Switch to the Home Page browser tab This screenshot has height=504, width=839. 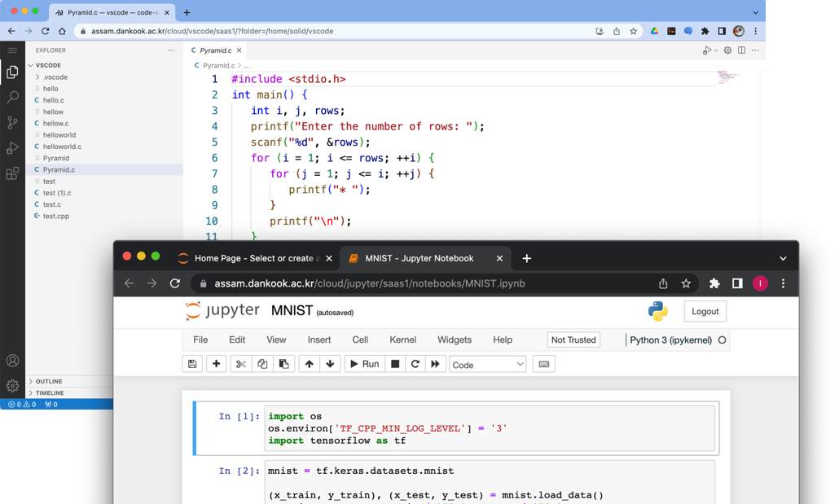click(254, 258)
